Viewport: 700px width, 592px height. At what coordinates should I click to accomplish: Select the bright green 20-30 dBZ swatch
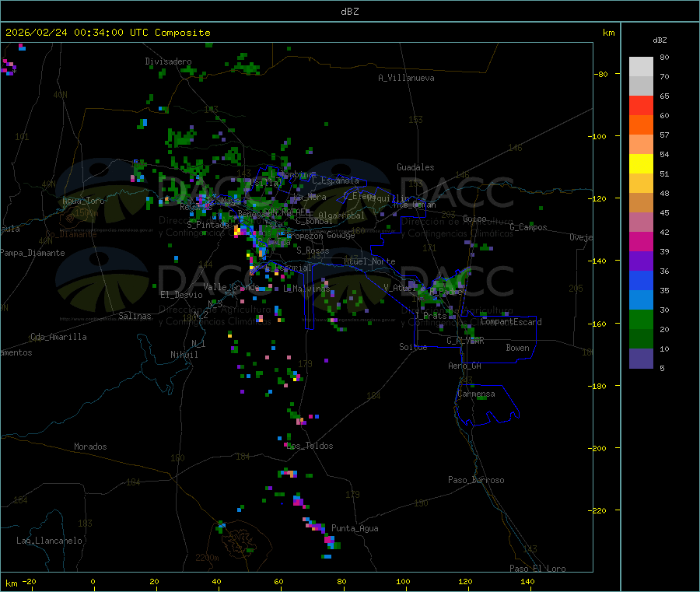tap(641, 319)
